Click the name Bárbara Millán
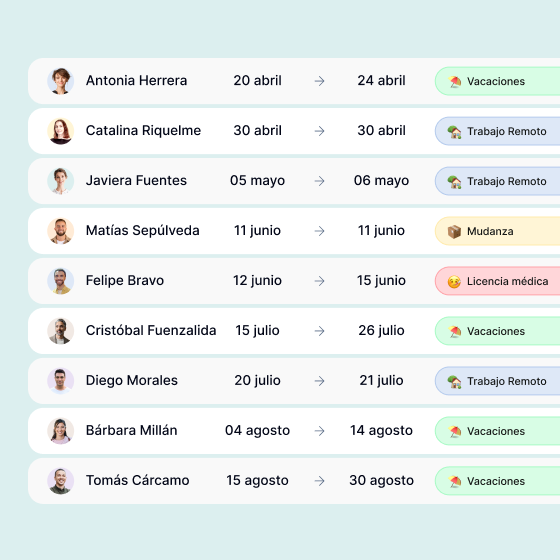 pyautogui.click(x=131, y=431)
